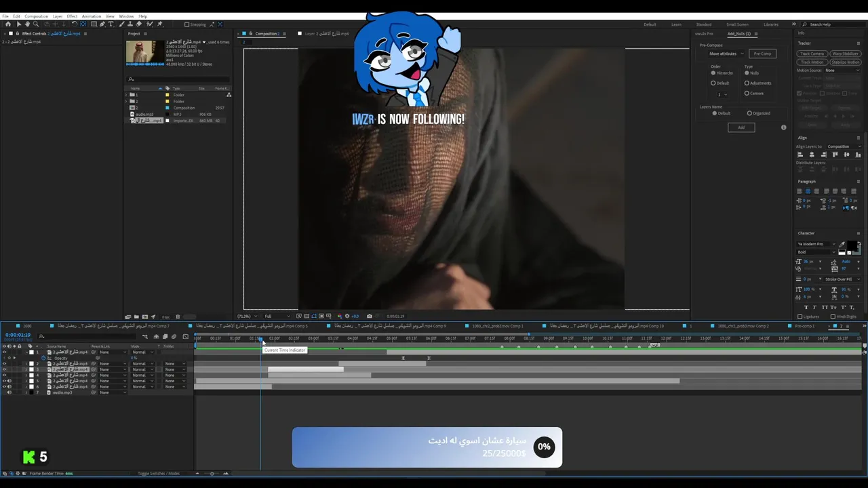The image size is (868, 488).
Task: Open the Full resolution dropdown in viewer
Action: (x=277, y=316)
